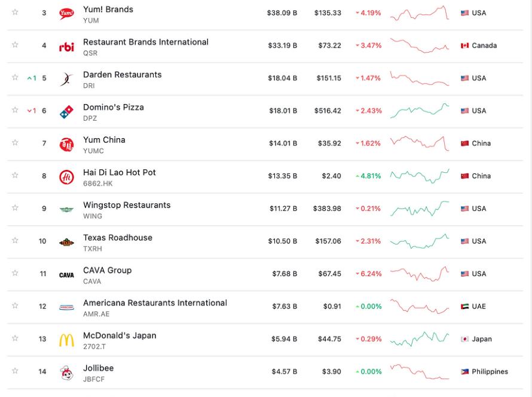Click the Hai Di Lao Hot Pot logo
The height and width of the screenshot is (397, 532).
click(66, 176)
